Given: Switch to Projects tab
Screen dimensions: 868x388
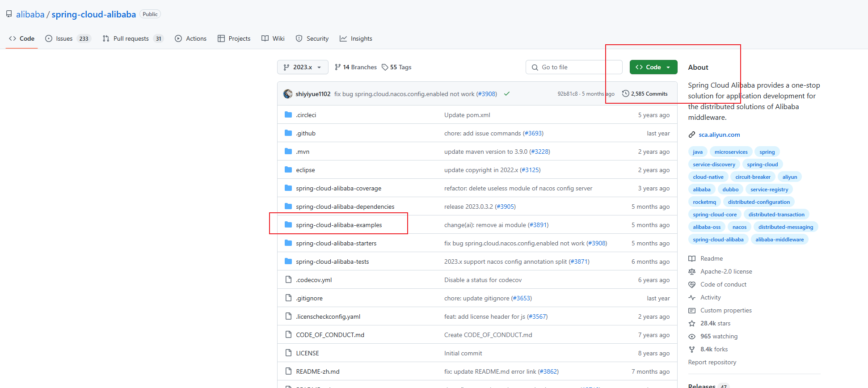Looking at the screenshot, I should pyautogui.click(x=234, y=38).
